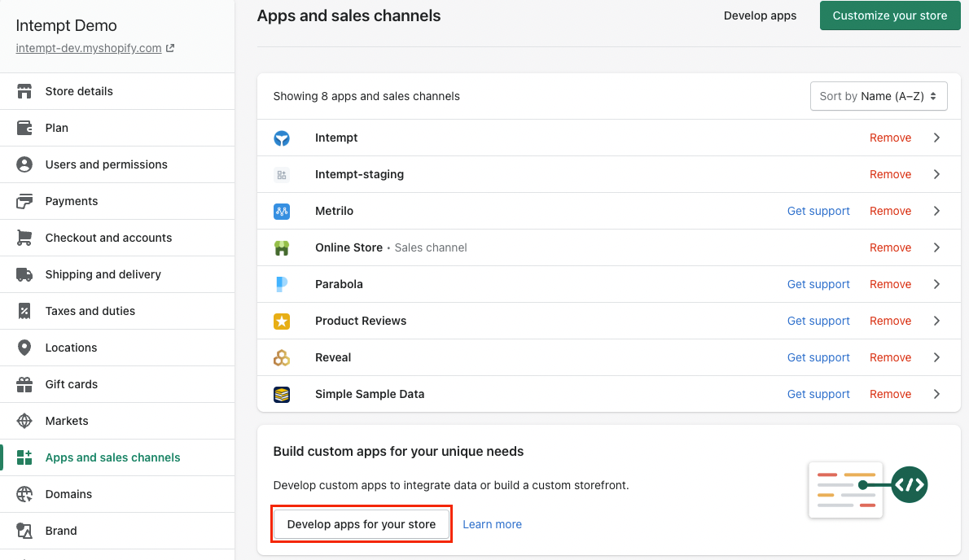Image resolution: width=969 pixels, height=560 pixels.
Task: Remove the Intempt app
Action: click(891, 138)
